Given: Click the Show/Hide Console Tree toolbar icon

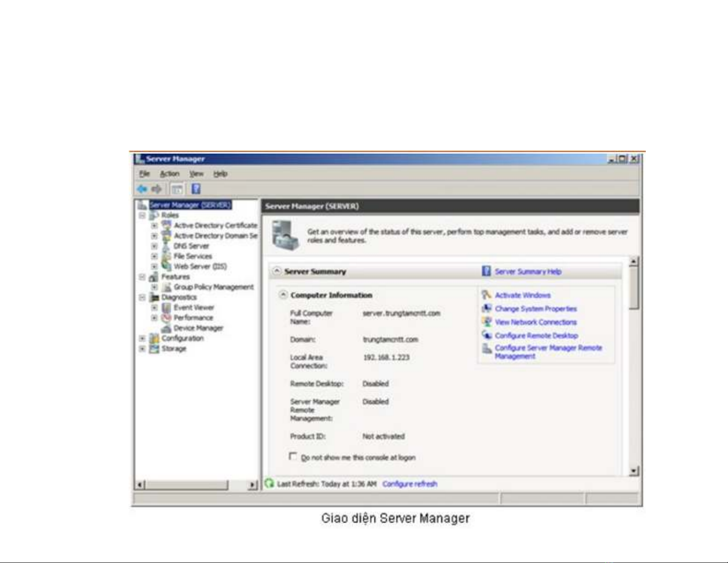Looking at the screenshot, I should tap(177, 189).
